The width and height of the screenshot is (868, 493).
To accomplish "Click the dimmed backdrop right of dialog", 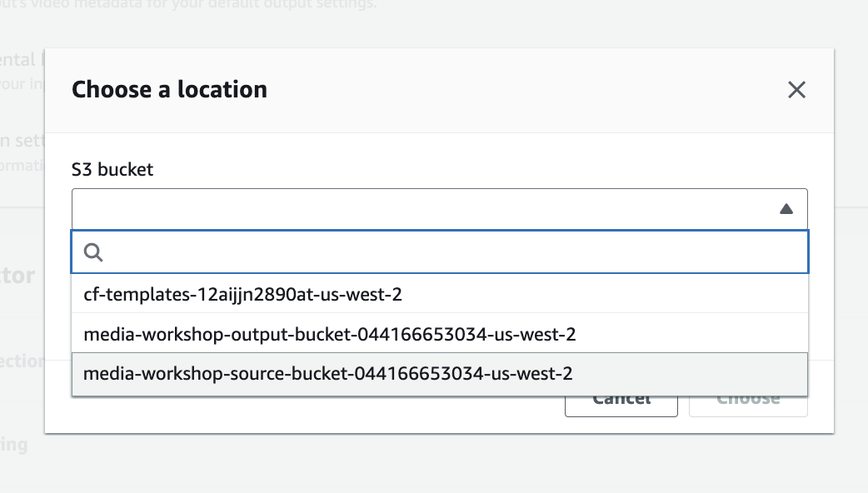I will pyautogui.click(x=851, y=250).
